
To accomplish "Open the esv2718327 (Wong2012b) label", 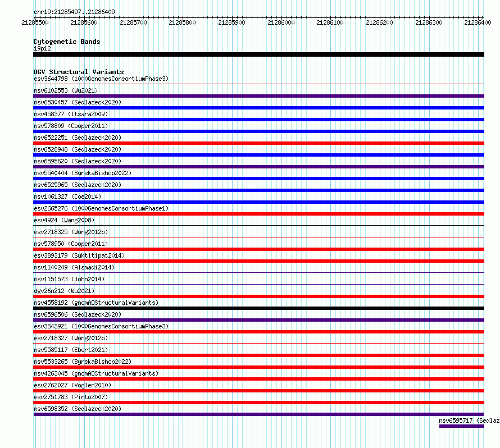I will click(x=71, y=338).
